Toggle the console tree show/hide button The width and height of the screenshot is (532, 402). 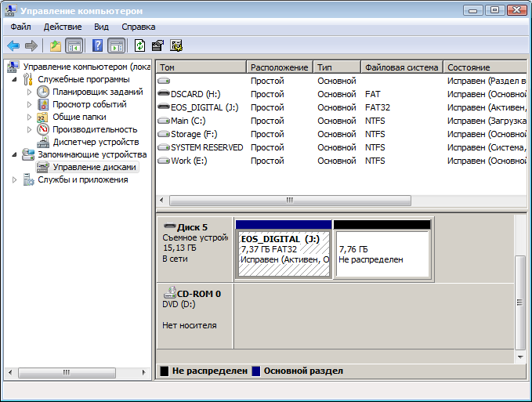pyautogui.click(x=74, y=46)
